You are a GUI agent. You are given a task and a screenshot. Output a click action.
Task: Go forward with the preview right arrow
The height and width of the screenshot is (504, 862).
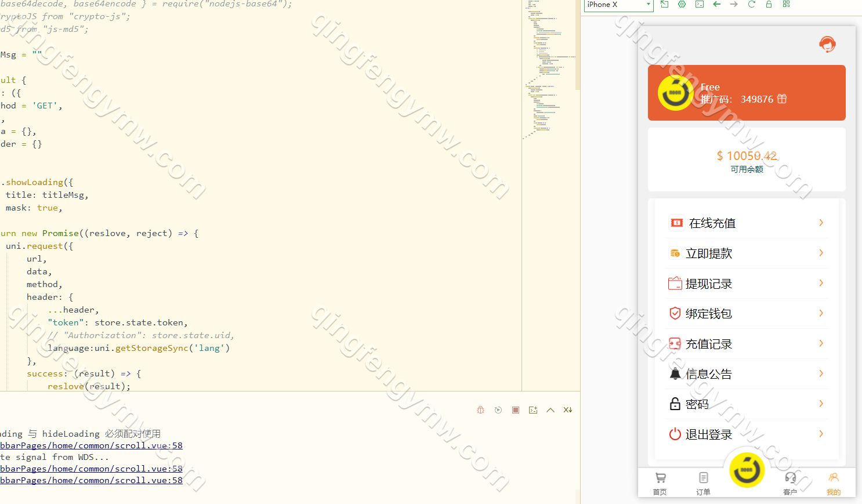pyautogui.click(x=734, y=4)
